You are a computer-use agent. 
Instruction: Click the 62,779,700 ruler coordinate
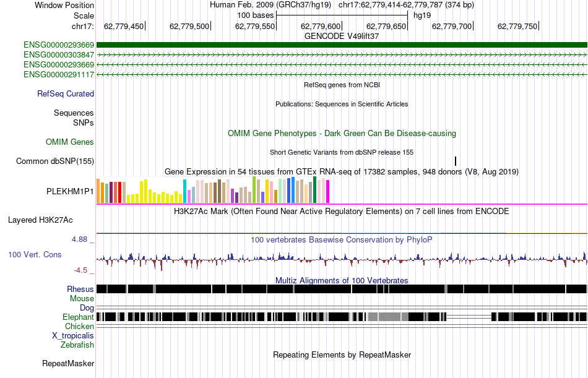tap(452, 26)
